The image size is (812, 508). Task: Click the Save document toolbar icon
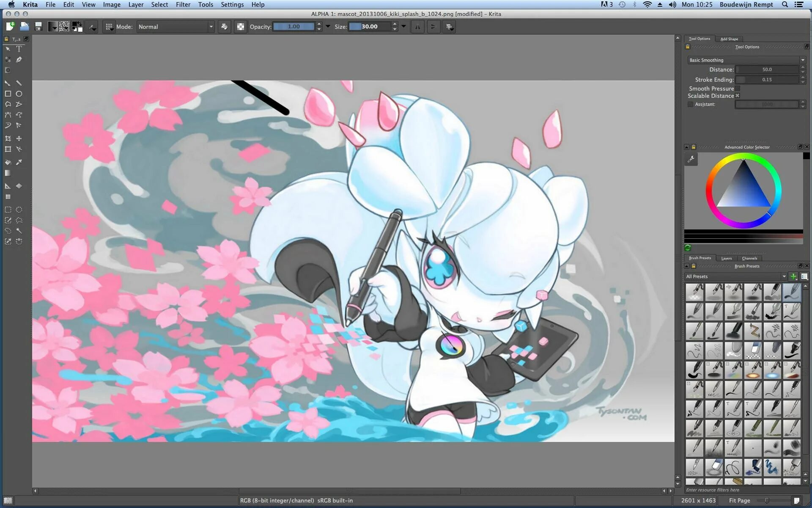(x=38, y=27)
